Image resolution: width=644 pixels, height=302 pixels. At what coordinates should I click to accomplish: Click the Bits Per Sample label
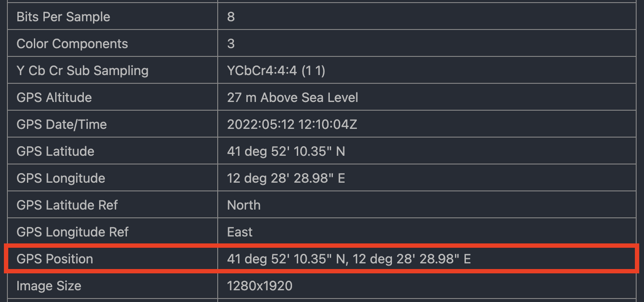pyautogui.click(x=63, y=17)
